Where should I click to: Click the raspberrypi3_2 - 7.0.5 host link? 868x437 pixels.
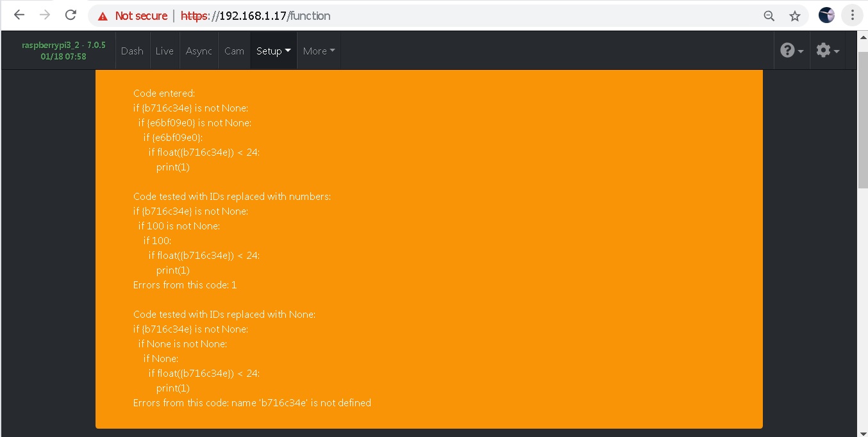(x=63, y=45)
